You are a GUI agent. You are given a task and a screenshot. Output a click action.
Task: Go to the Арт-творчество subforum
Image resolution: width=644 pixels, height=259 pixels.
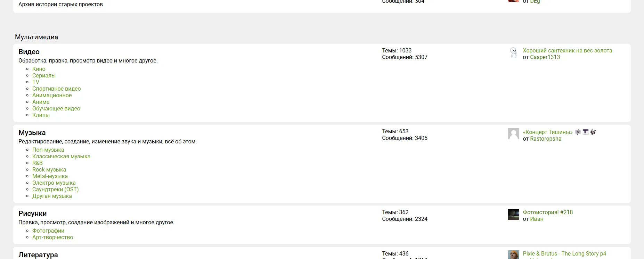[x=53, y=237]
